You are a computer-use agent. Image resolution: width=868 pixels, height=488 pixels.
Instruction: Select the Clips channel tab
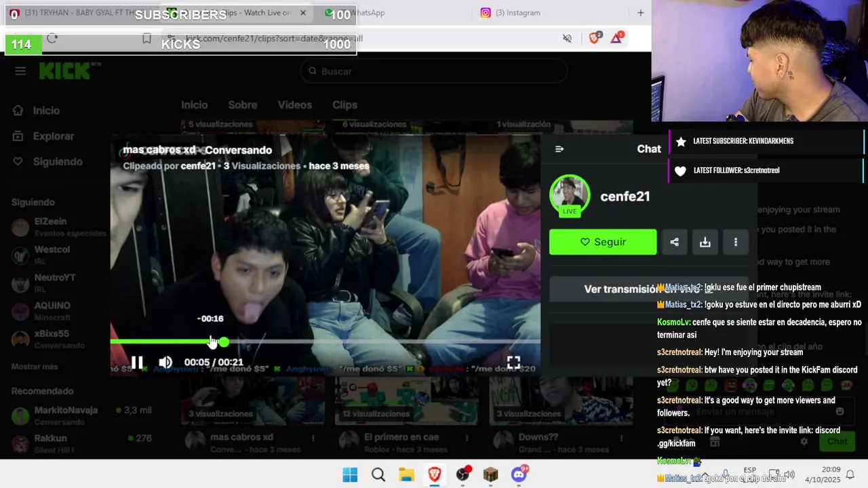click(344, 105)
